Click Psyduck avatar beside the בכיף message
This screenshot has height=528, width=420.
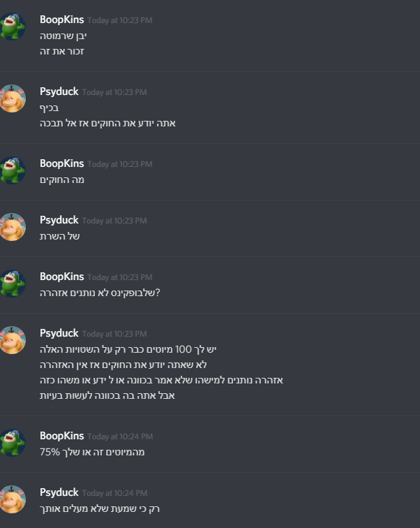(13, 98)
